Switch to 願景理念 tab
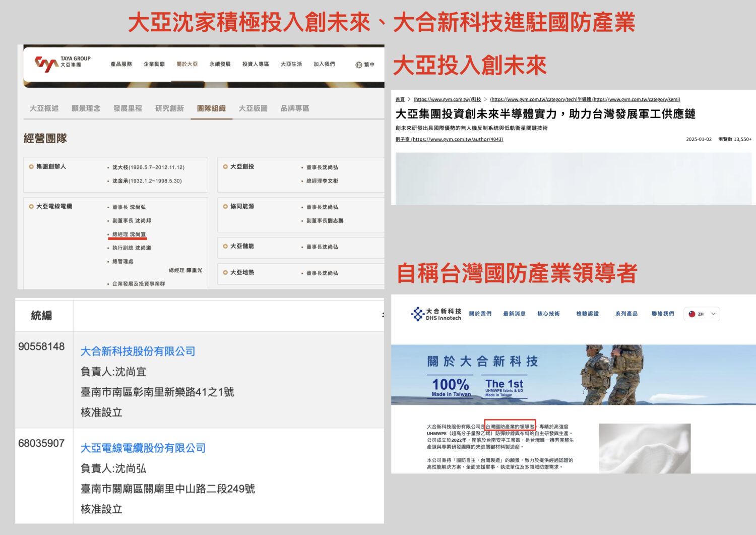This screenshot has width=756, height=535. (86, 108)
